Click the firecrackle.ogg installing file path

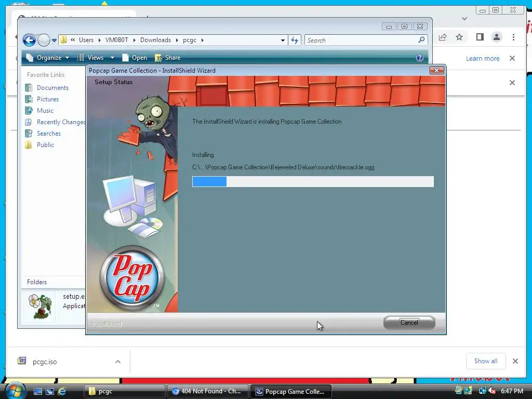click(283, 167)
